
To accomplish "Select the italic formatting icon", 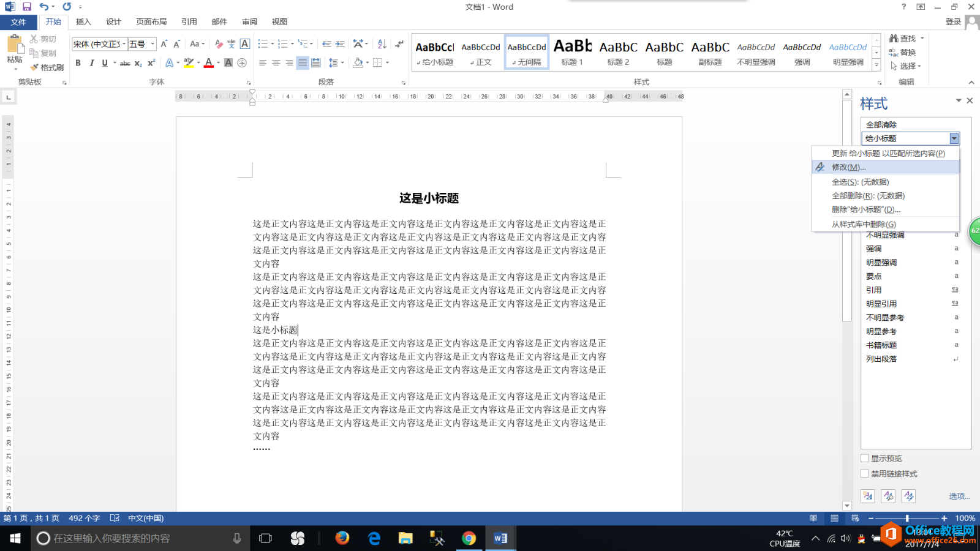I will point(92,62).
